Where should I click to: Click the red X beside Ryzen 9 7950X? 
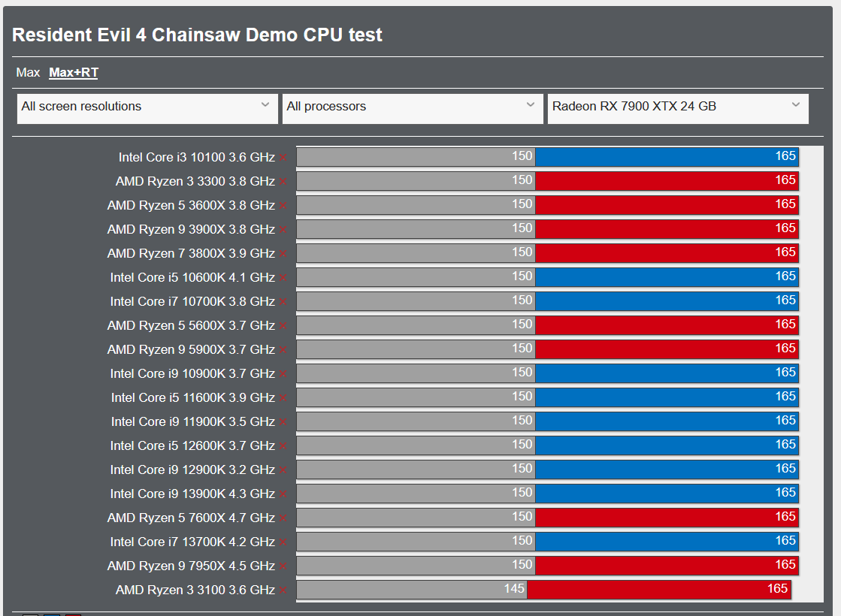(x=283, y=566)
